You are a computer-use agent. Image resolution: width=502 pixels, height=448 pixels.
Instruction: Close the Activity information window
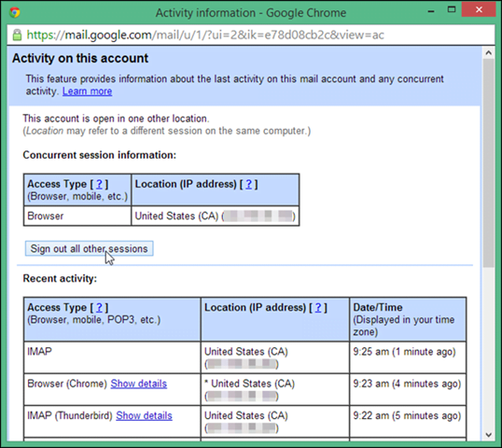tap(479, 9)
